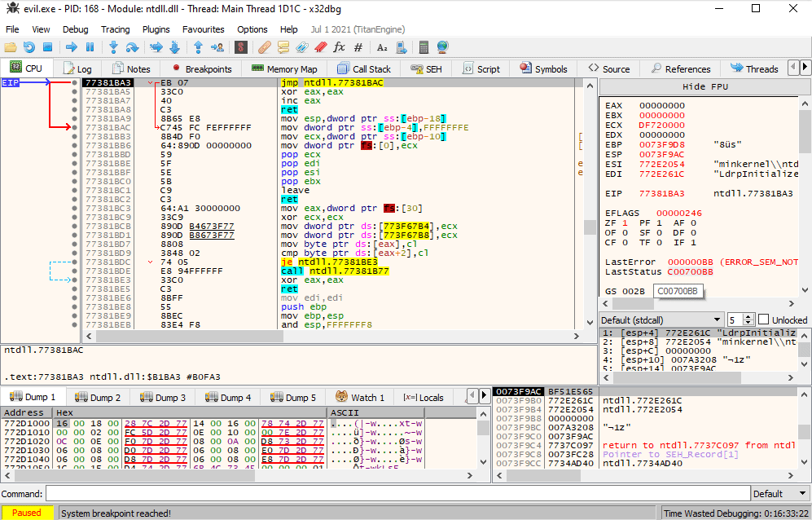Screen dimensions: 812x520
Task: Select the Locals tab
Action: 424,397
